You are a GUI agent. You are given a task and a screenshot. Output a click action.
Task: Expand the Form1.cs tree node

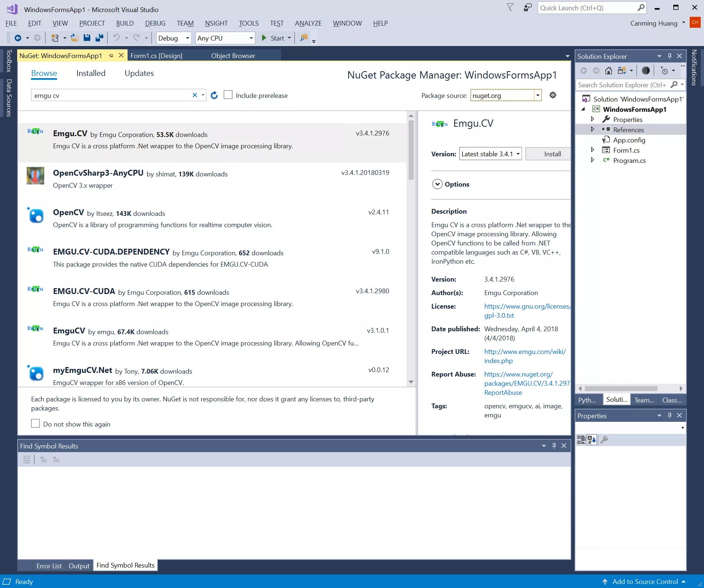[593, 150]
